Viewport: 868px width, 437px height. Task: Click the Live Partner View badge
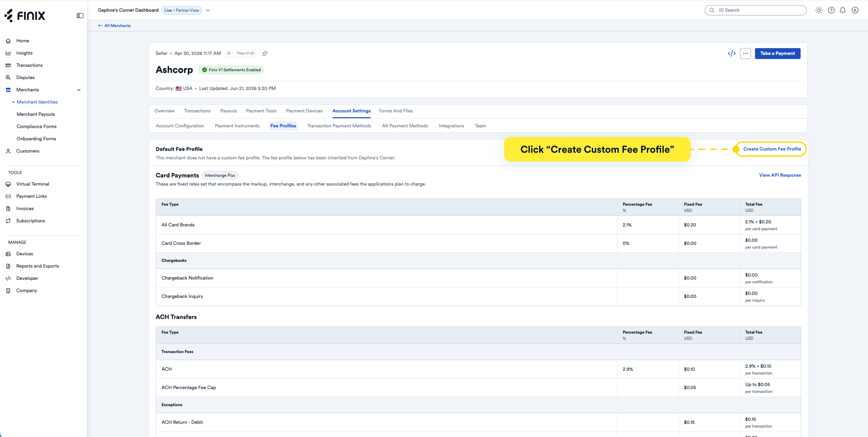coord(182,10)
